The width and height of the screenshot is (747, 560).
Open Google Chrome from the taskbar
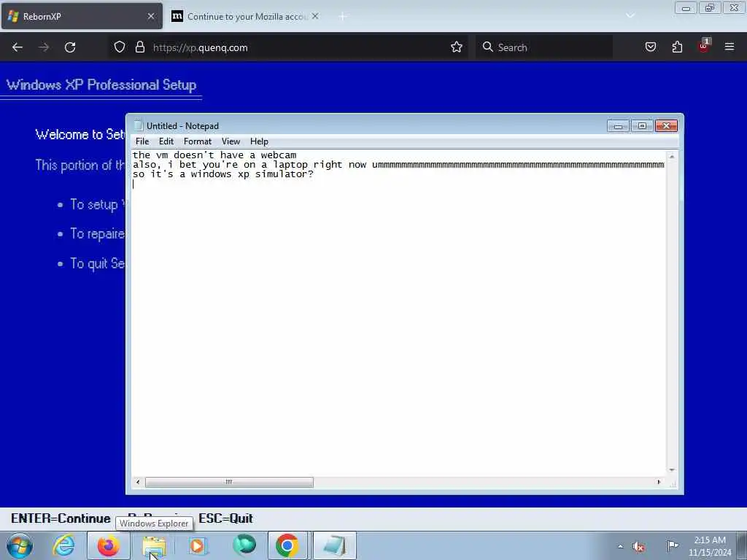(x=287, y=545)
